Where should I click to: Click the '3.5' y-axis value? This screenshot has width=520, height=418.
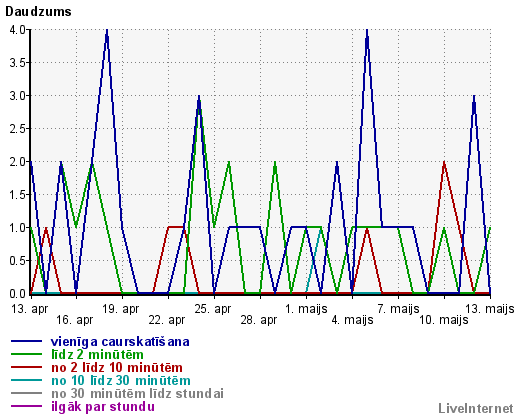pyautogui.click(x=17, y=63)
